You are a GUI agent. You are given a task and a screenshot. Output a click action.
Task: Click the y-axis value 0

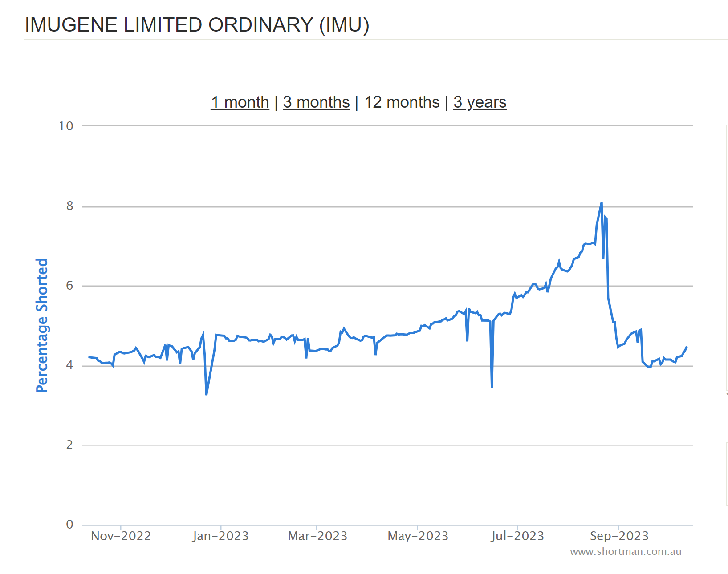(69, 524)
